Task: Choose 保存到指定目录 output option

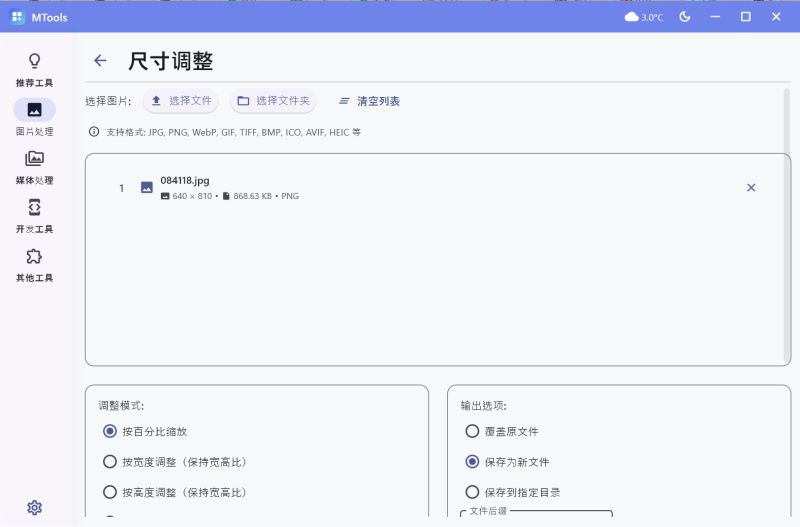Action: (513, 492)
